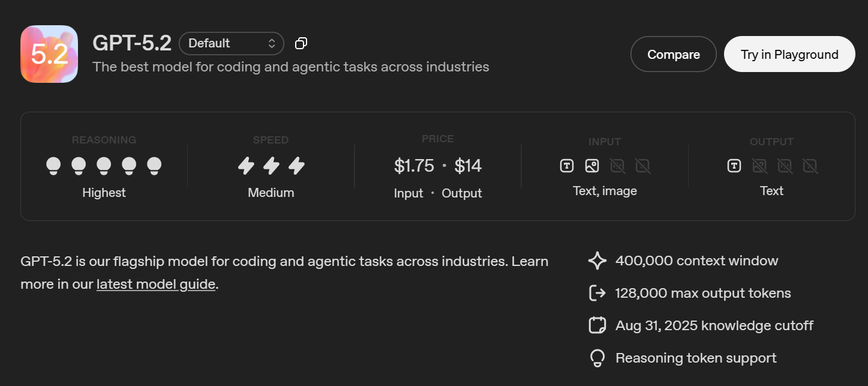Click the GPT-5.2 page heading
Image resolution: width=868 pixels, height=386 pixels.
(x=132, y=43)
